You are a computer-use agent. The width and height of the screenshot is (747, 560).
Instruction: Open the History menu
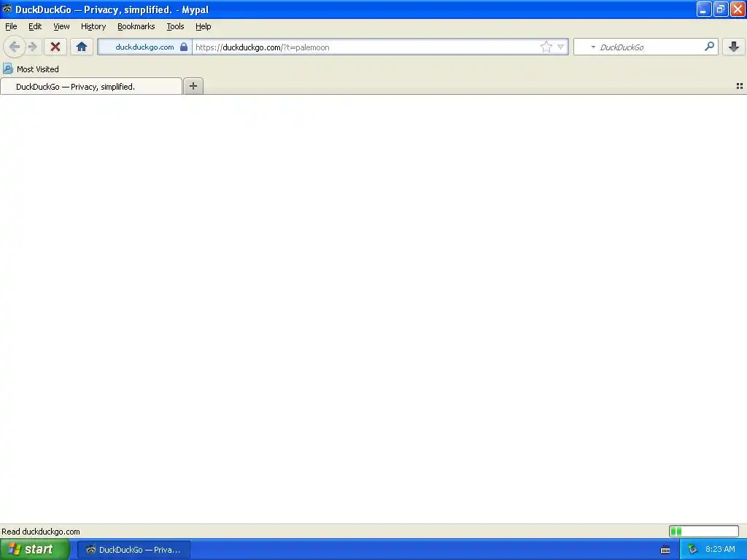[x=93, y=26]
